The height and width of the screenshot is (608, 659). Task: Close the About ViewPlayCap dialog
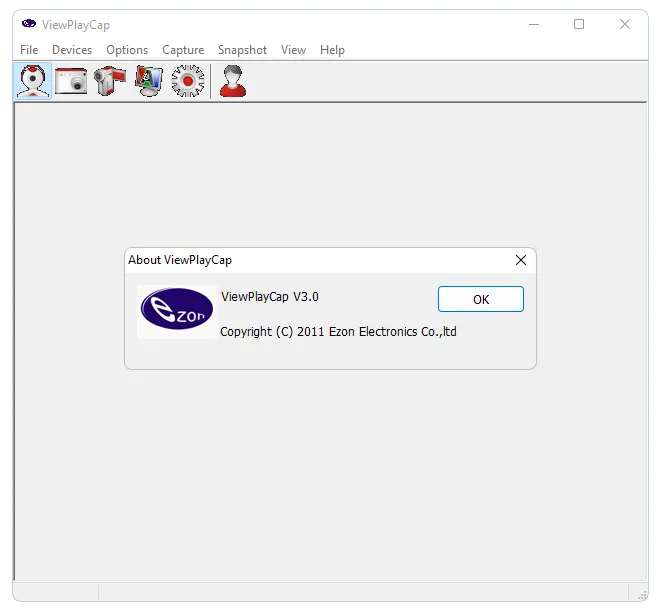(x=521, y=260)
